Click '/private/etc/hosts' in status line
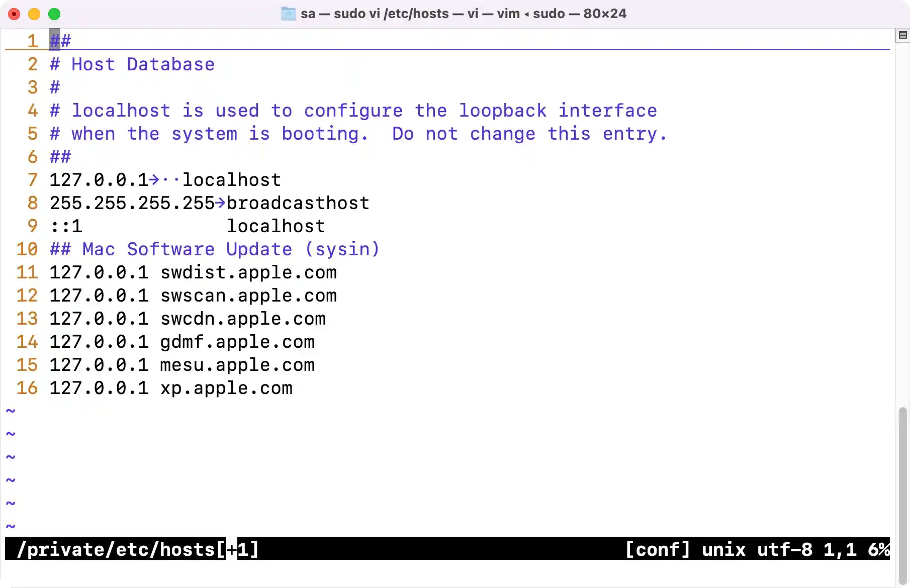This screenshot has width=910, height=588. coord(116,549)
